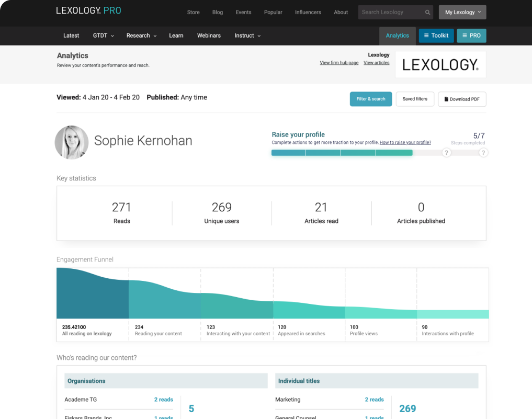Viewport: 532px width, 419px height.
Task: Expand the GTDT menu
Action: [x=103, y=36]
